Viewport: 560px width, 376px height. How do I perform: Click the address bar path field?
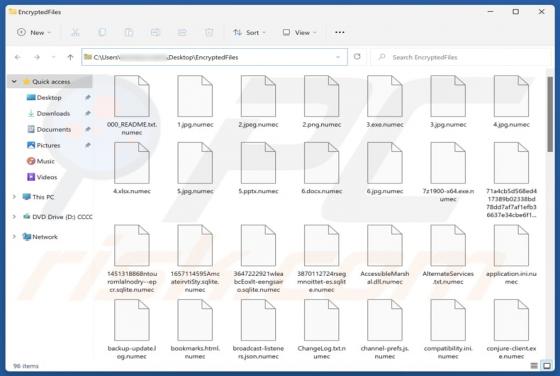point(214,57)
